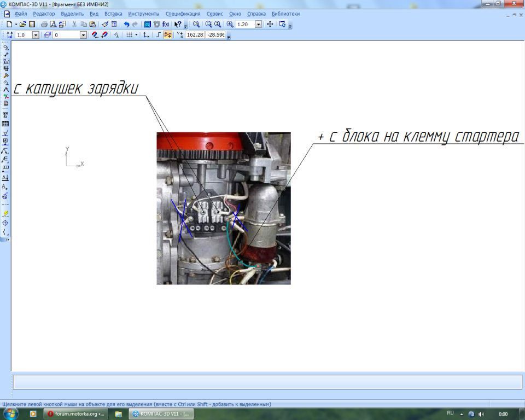Toggle the grid display button
The width and height of the screenshot is (525, 420).
[x=129, y=35]
